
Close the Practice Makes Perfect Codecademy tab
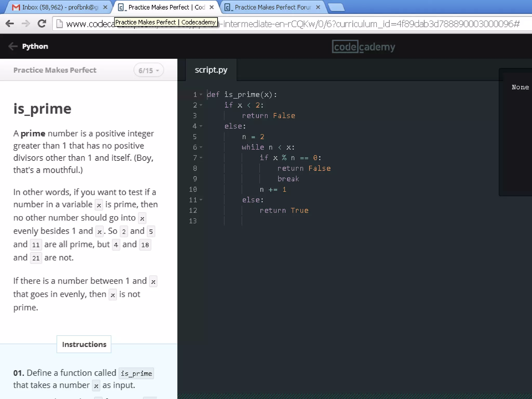212,7
